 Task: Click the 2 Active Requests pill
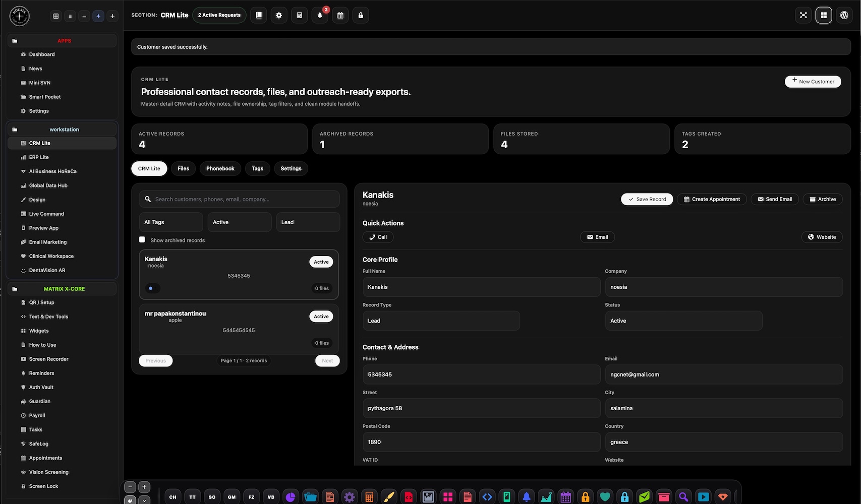coord(219,15)
